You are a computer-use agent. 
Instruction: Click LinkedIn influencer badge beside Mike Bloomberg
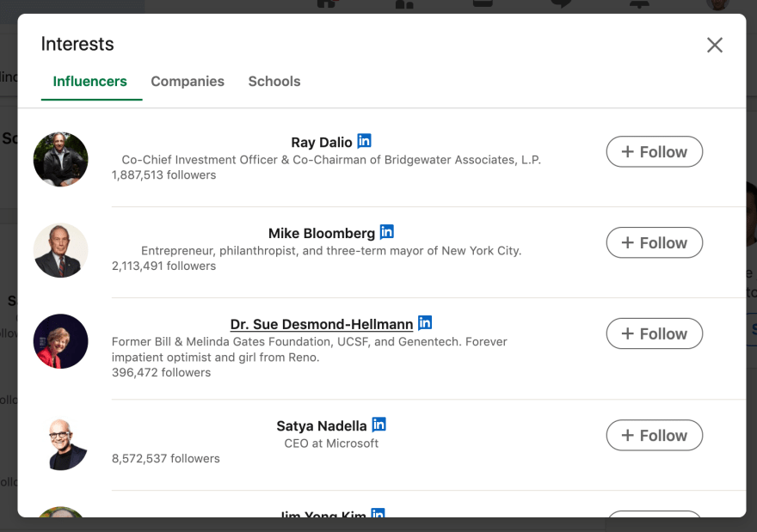[387, 232]
